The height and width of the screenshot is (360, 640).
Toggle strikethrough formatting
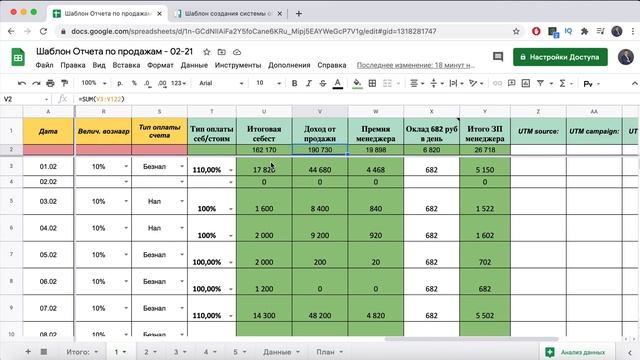(323, 83)
